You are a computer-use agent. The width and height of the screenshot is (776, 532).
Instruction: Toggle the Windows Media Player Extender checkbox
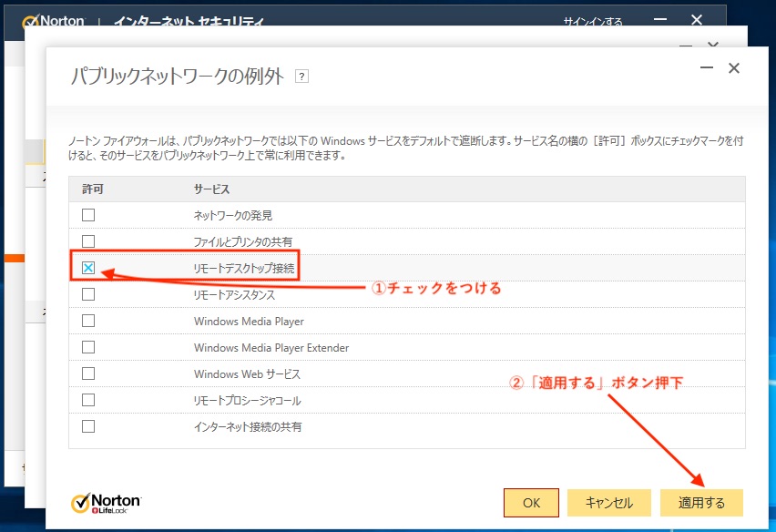pos(88,347)
